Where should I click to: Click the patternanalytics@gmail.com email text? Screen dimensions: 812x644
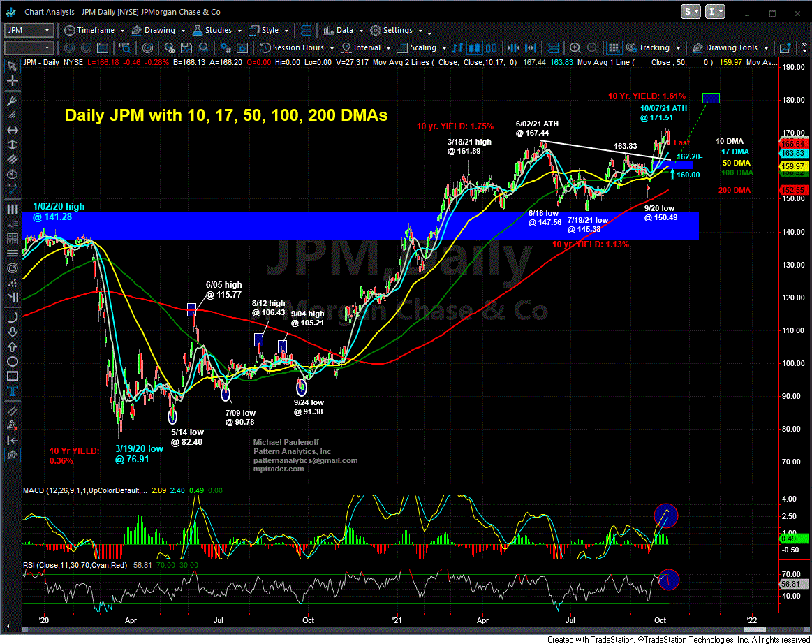coord(306,460)
